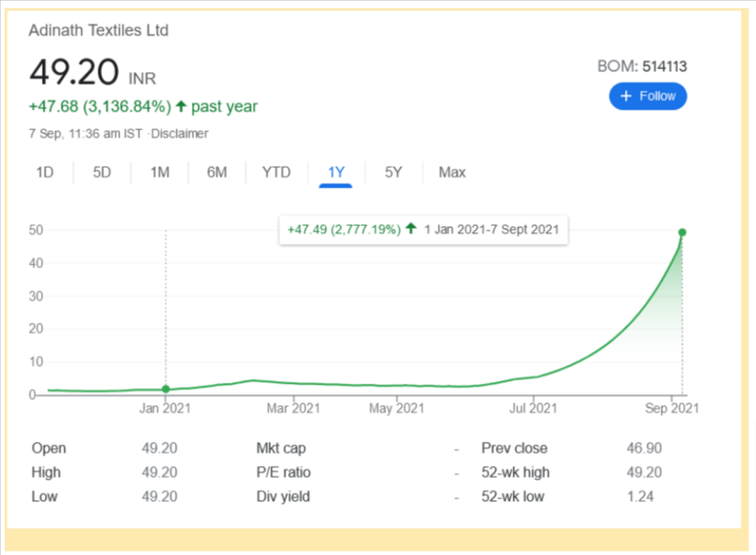756x555 pixels.
Task: Click the Open label
Action: [x=49, y=448]
